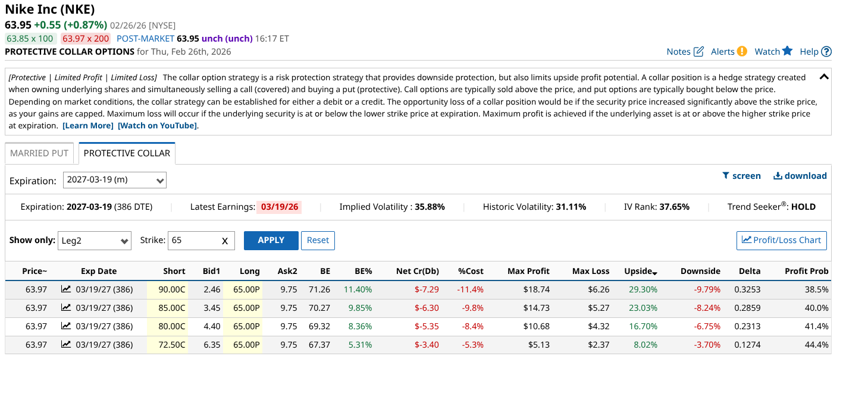Switch to the Married Put tab
868x394 pixels.
click(x=39, y=153)
